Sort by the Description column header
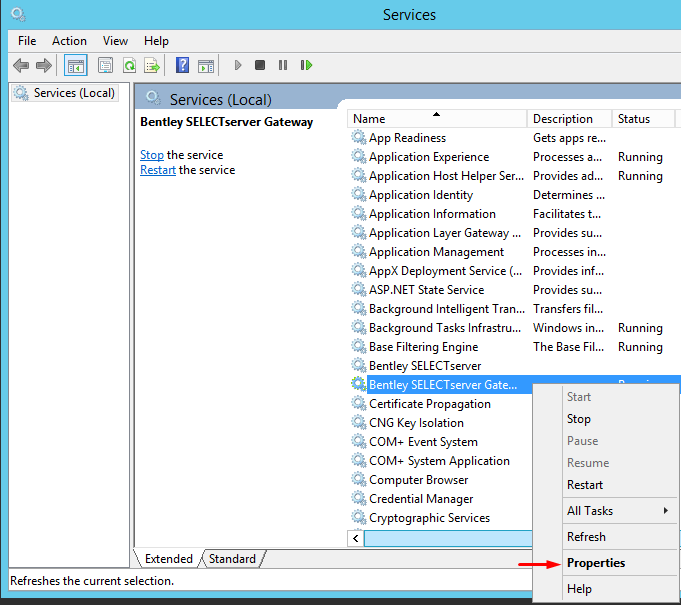This screenshot has width=681, height=605. click(569, 119)
